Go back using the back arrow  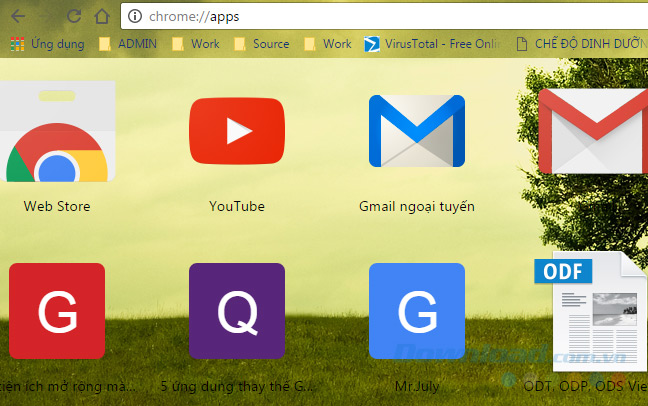tap(19, 16)
